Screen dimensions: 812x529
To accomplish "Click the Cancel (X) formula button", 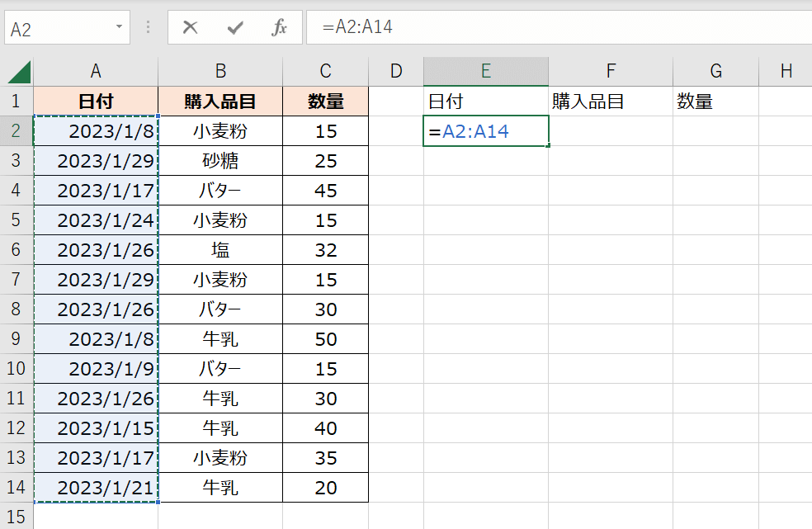I will pyautogui.click(x=191, y=28).
